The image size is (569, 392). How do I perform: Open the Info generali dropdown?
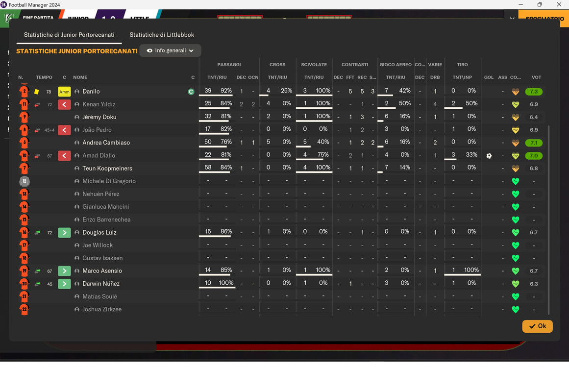point(170,50)
